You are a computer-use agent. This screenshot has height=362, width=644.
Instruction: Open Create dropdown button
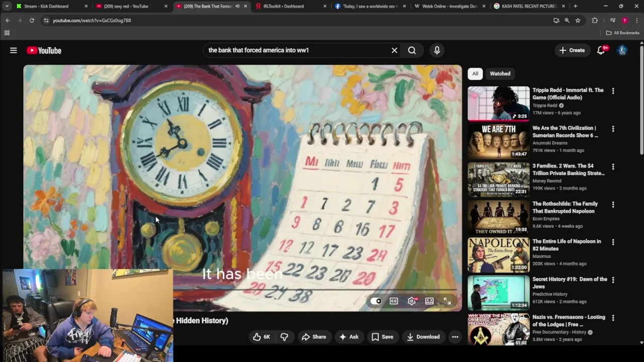click(572, 50)
